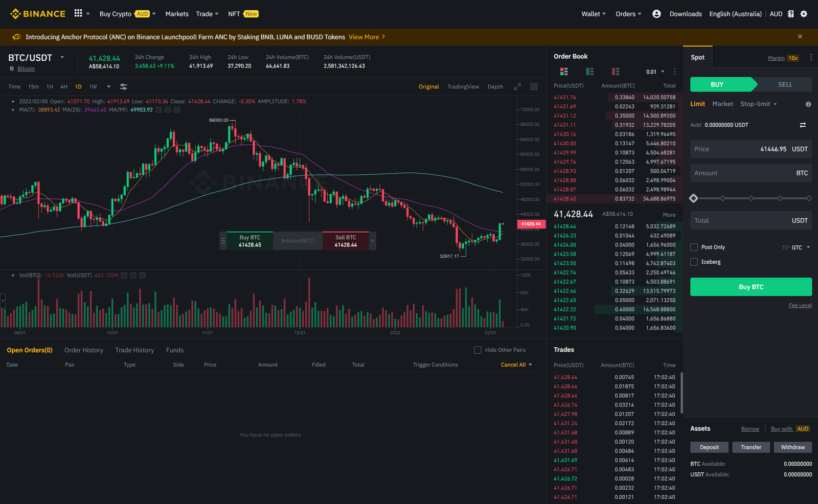Click the Bitcoin info document icon

(12, 68)
